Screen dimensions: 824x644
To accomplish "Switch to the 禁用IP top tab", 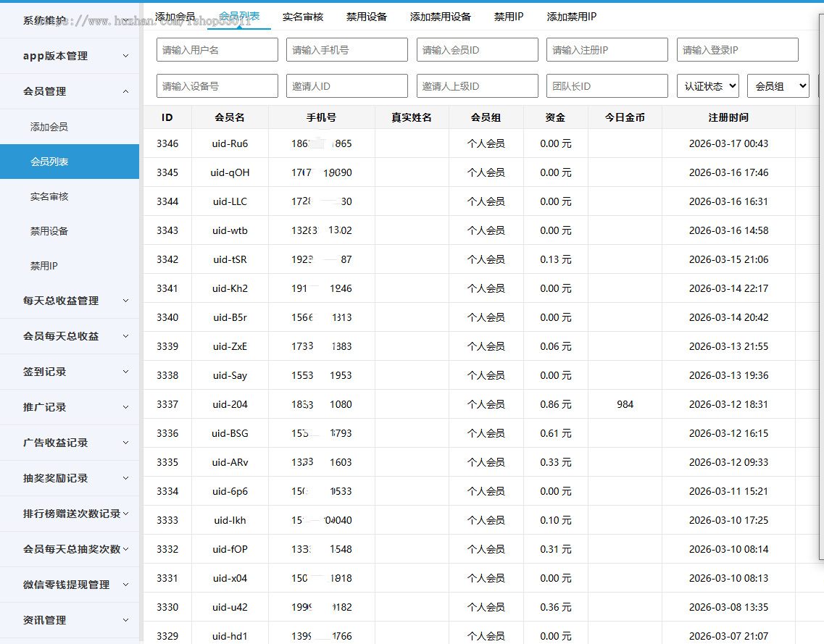I will 509,17.
